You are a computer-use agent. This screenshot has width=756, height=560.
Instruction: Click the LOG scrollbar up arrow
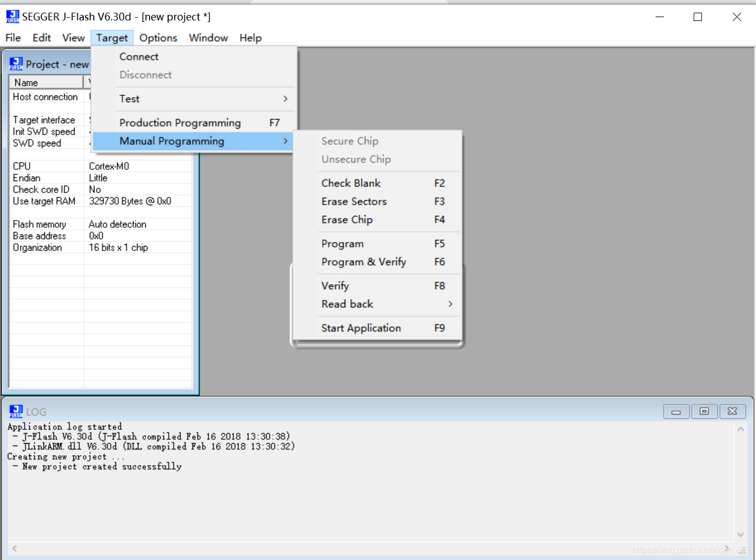tap(741, 429)
